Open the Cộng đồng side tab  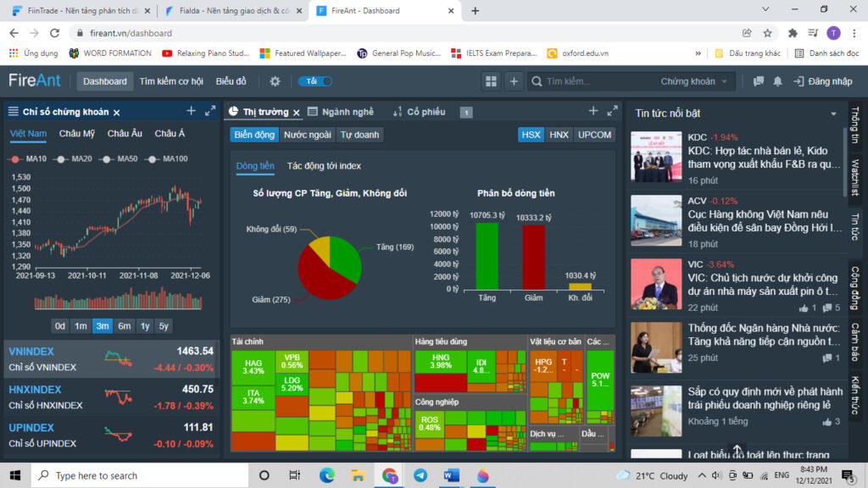click(x=855, y=288)
